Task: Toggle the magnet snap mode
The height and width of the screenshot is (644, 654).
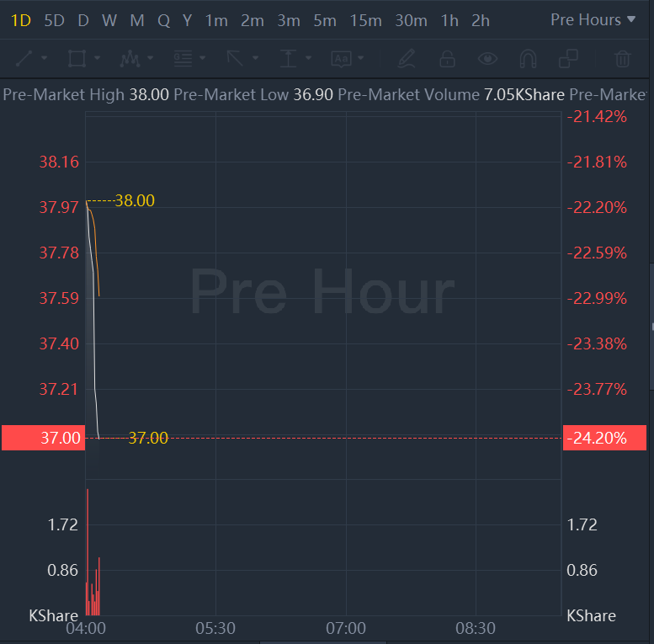Action: pyautogui.click(x=528, y=59)
